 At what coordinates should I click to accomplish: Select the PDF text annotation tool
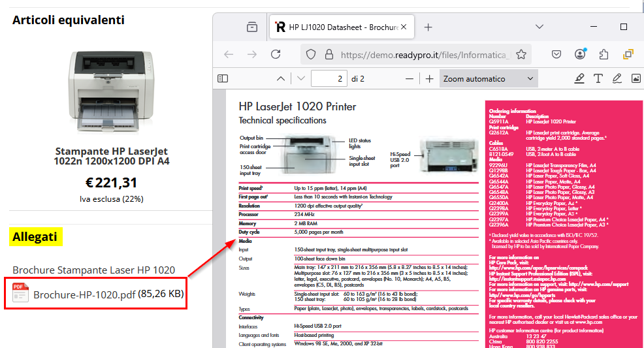click(x=598, y=78)
